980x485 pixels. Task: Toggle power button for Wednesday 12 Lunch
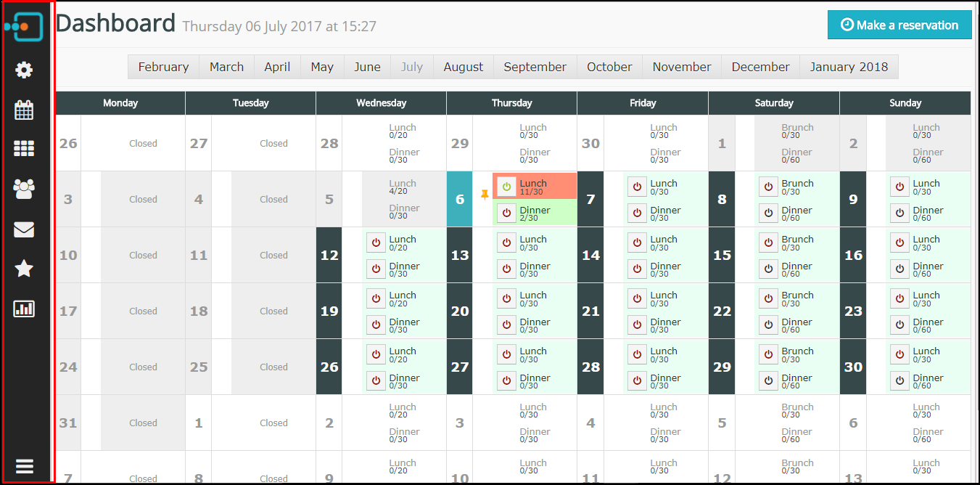pos(376,242)
